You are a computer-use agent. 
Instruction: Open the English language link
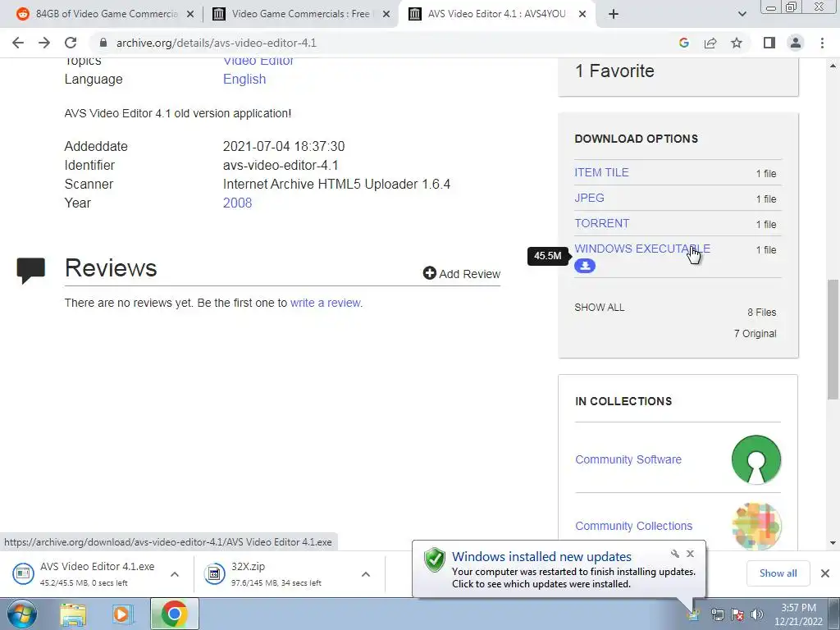point(244,80)
